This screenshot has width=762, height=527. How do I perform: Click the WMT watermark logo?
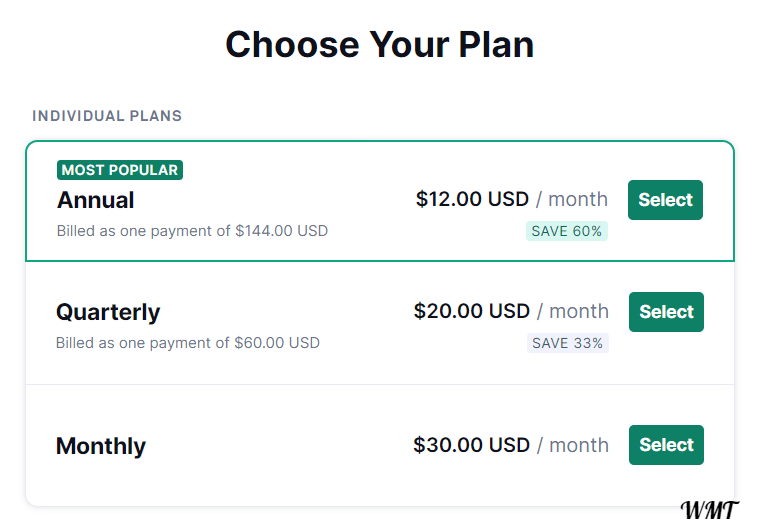pyautogui.click(x=710, y=510)
